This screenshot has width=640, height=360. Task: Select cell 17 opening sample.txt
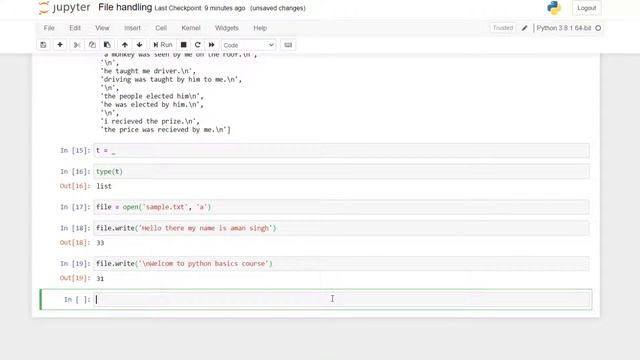point(341,207)
